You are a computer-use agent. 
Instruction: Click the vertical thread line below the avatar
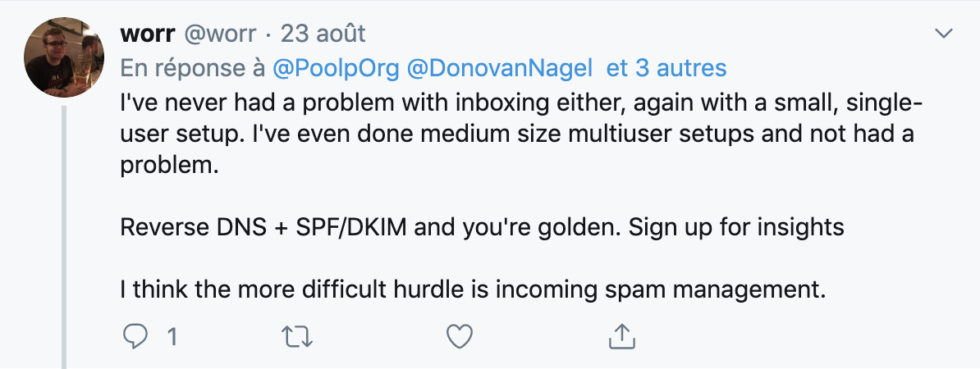[64, 237]
